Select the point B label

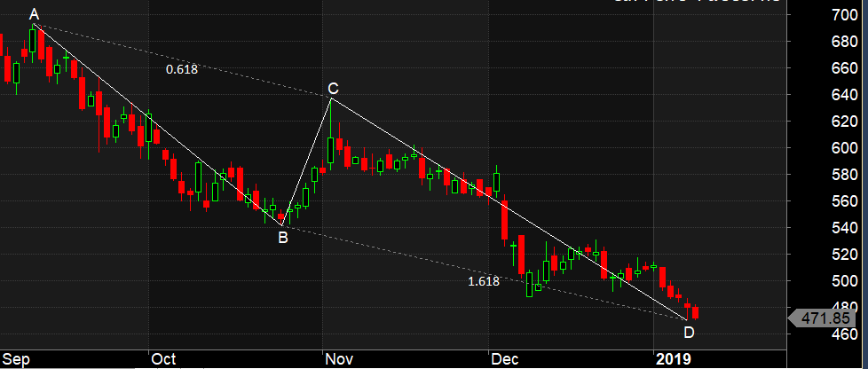[x=283, y=237]
